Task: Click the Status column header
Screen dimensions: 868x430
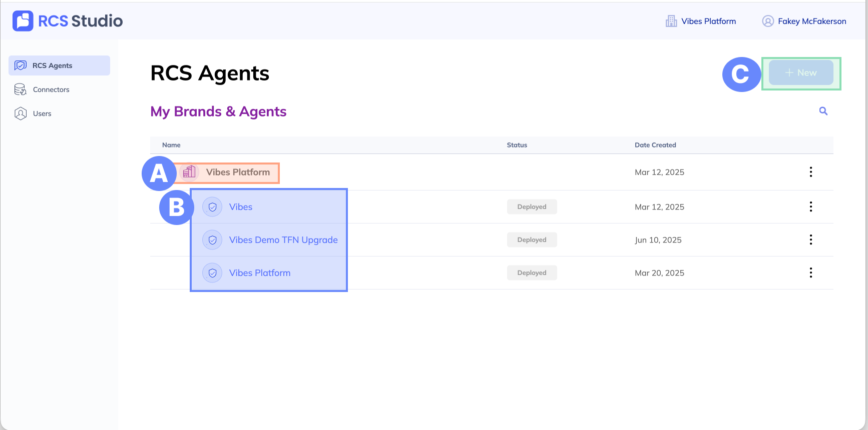Action: 517,145
